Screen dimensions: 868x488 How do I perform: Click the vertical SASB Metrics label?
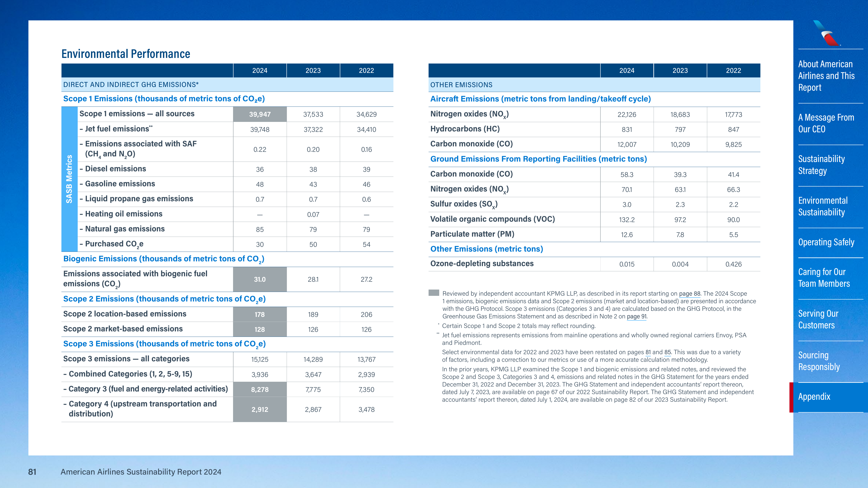[69, 179]
